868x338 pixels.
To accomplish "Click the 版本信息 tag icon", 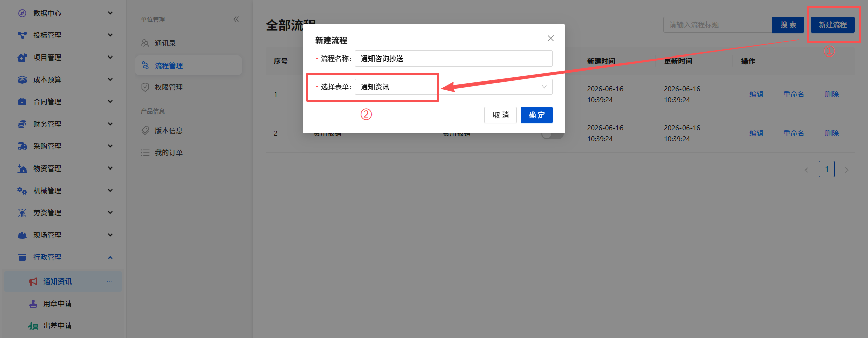I will [145, 131].
